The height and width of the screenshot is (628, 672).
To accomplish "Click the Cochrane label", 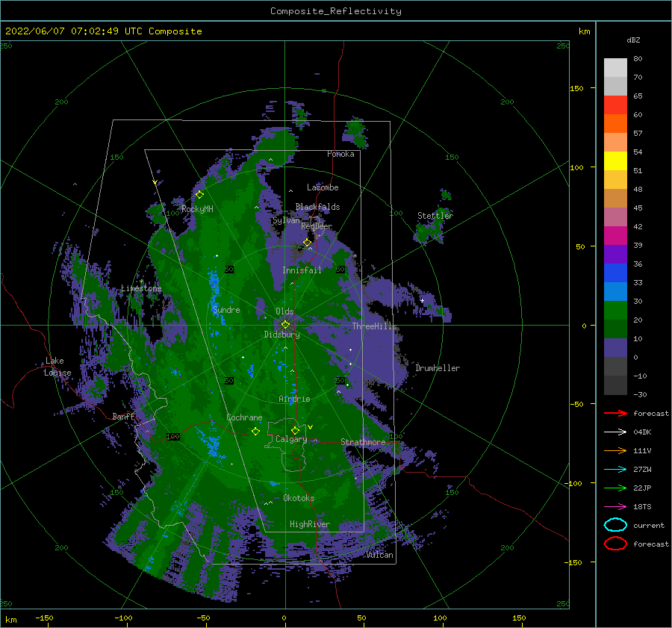I will point(244,417).
